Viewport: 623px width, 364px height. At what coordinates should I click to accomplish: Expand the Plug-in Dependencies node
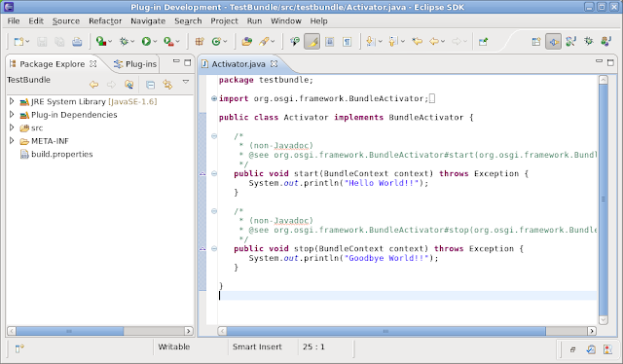point(12,115)
